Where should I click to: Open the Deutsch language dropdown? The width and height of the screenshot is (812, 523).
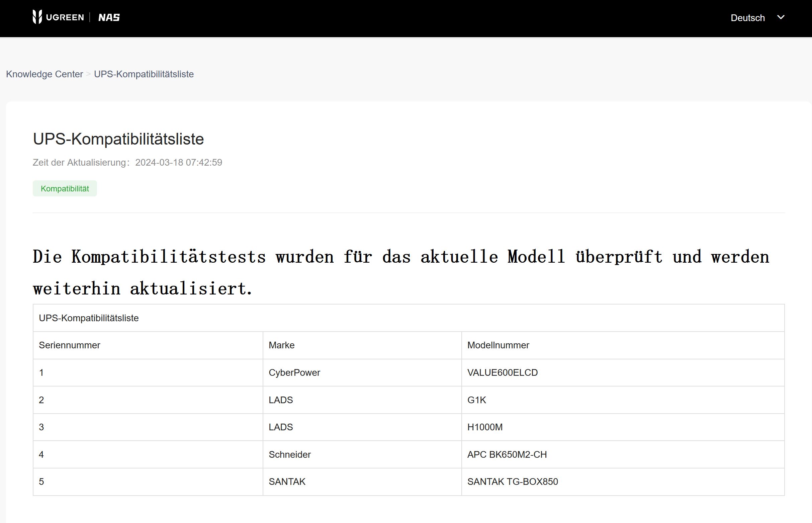747,18
